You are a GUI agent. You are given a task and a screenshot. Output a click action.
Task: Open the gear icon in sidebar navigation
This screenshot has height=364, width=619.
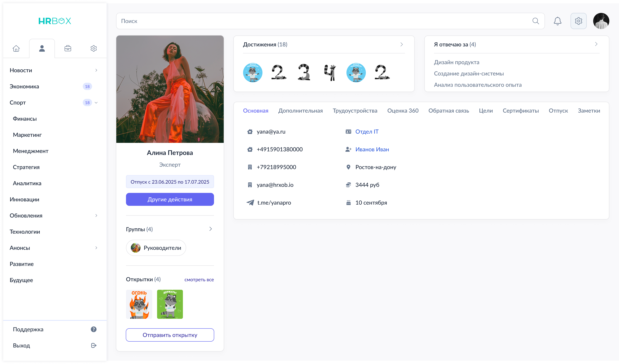click(94, 48)
